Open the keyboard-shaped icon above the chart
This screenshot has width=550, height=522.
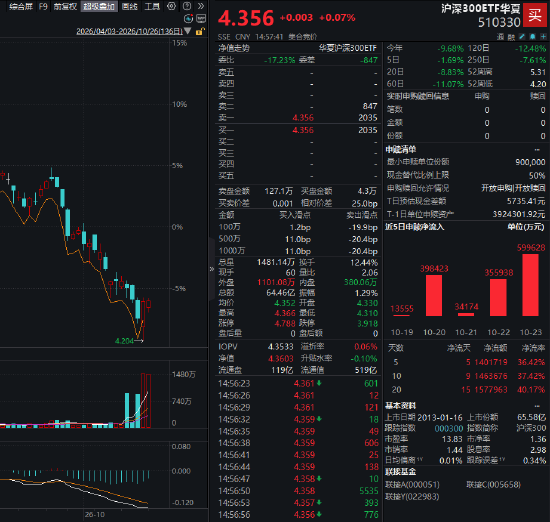coord(201,19)
